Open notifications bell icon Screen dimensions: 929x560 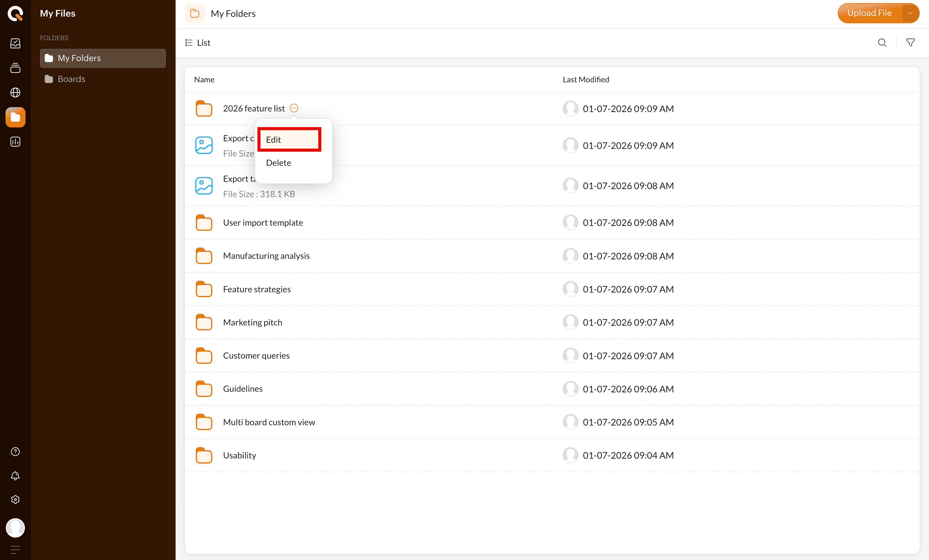(x=15, y=476)
